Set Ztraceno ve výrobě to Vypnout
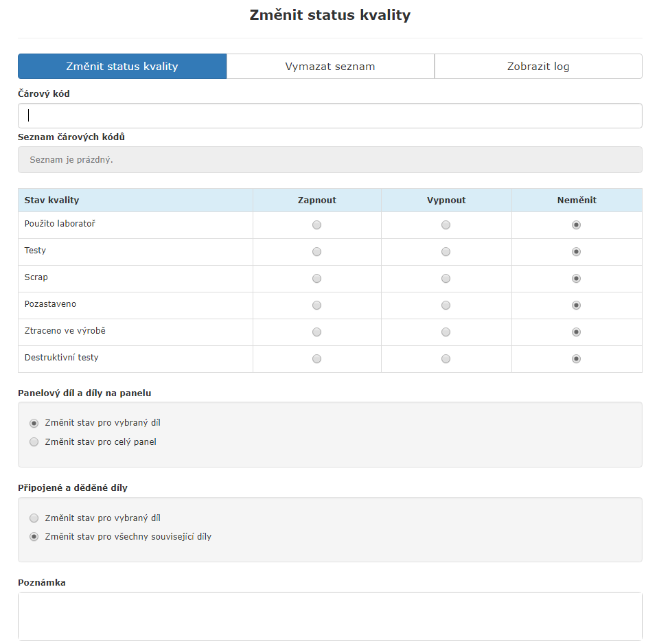 coord(446,332)
